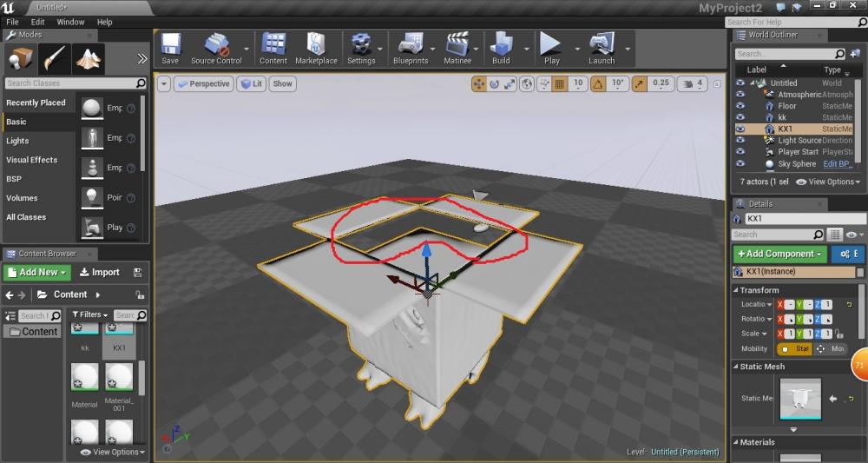Image resolution: width=868 pixels, height=463 pixels.
Task: Click grid snap value 10
Action: [x=578, y=83]
